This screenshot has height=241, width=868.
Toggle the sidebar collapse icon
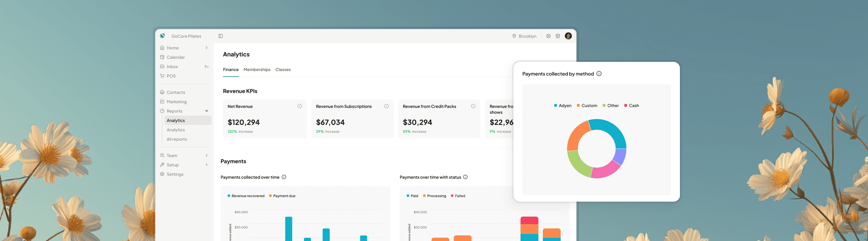coord(221,36)
